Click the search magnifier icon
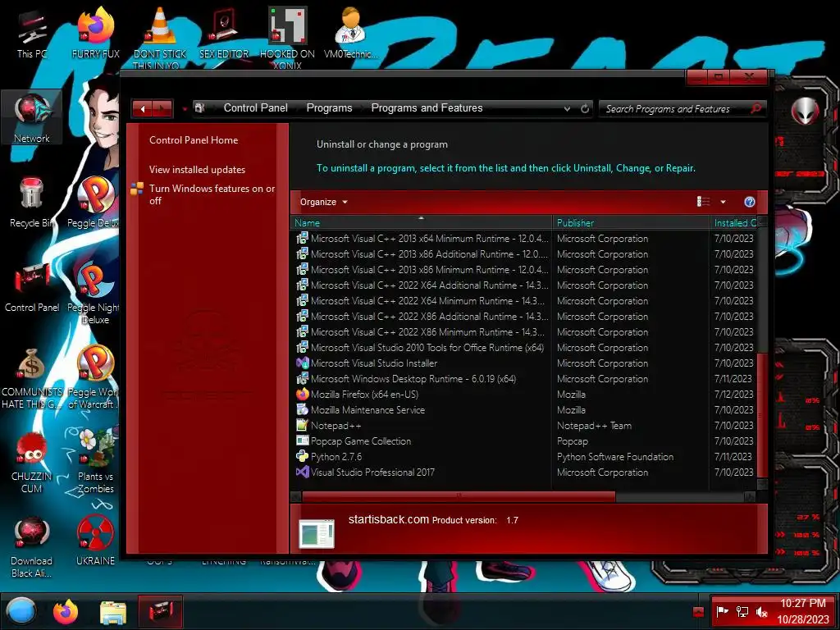 point(756,109)
